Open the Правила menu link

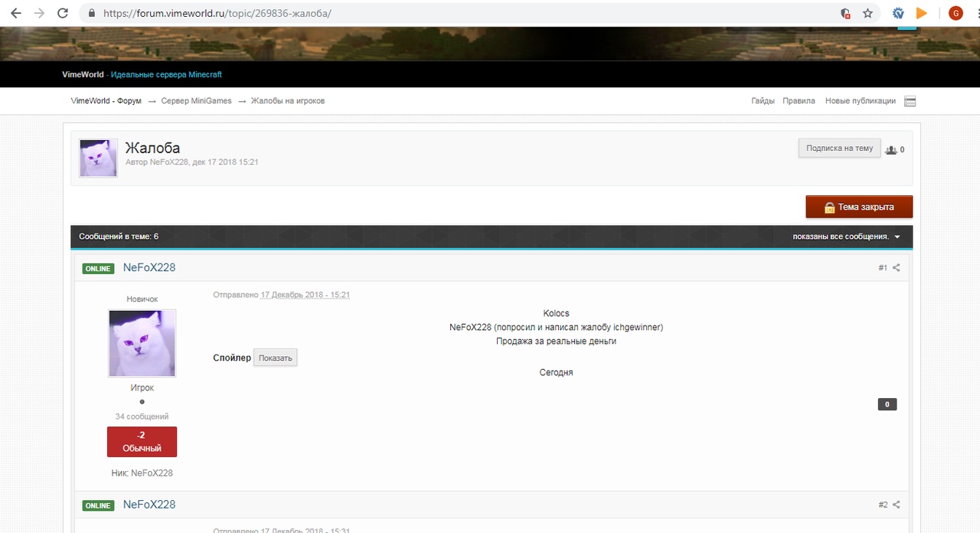(799, 101)
